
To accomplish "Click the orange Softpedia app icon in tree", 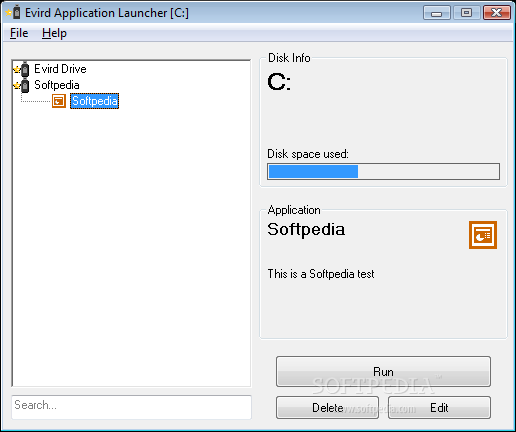I will point(59,101).
